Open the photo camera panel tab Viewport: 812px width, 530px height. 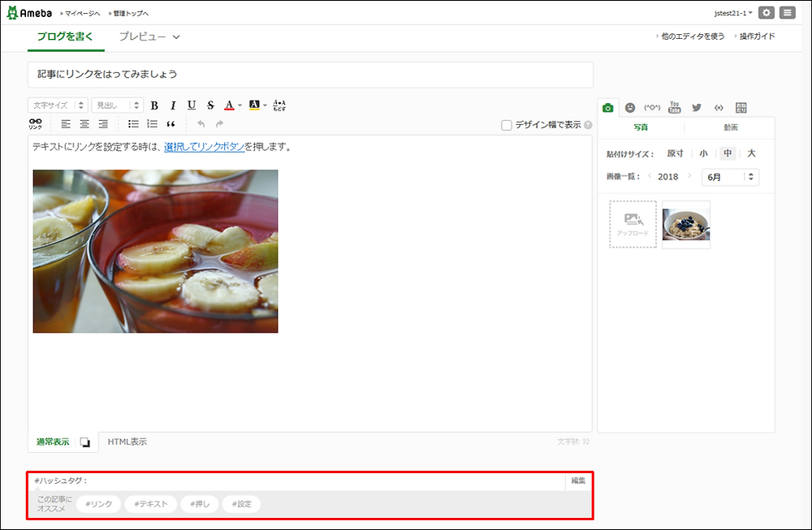point(608,108)
